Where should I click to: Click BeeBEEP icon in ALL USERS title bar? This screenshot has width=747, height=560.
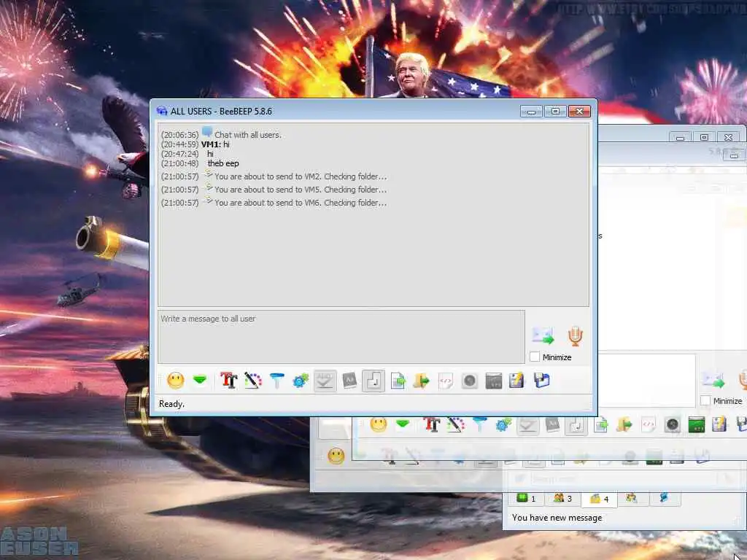tap(162, 111)
